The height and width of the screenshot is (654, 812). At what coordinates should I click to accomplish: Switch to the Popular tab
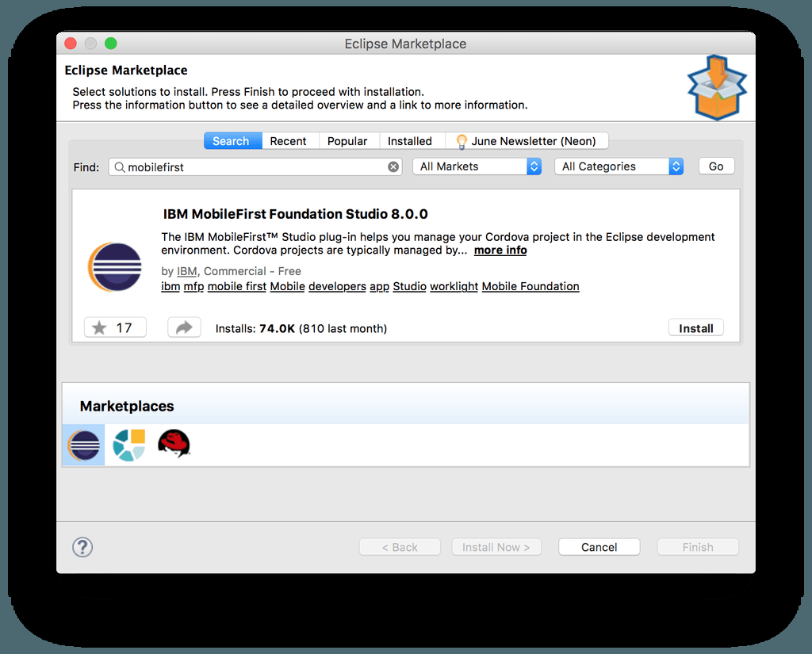(x=347, y=141)
